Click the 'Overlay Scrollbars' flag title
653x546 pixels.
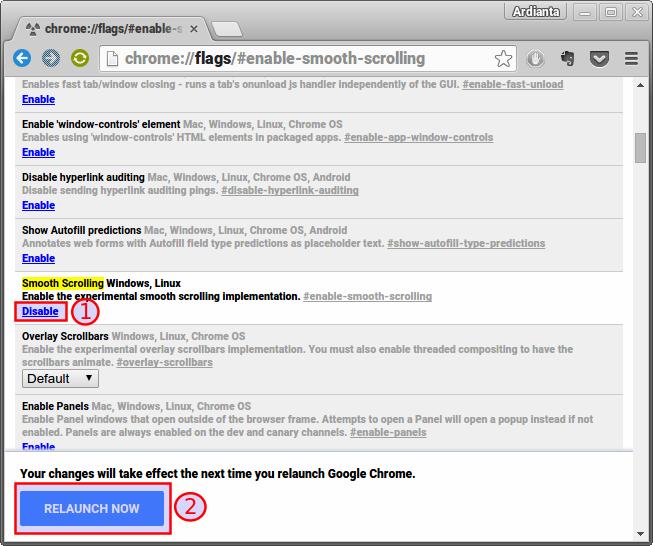(x=65, y=337)
